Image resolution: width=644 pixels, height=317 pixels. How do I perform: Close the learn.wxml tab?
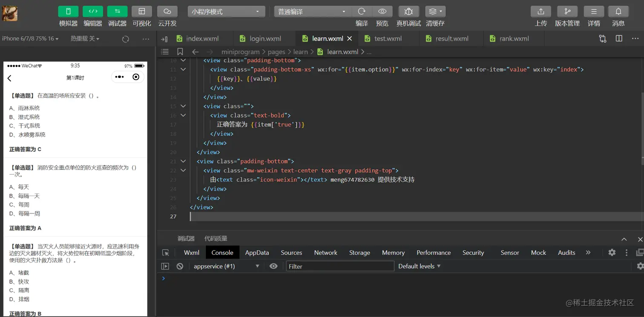tap(350, 38)
